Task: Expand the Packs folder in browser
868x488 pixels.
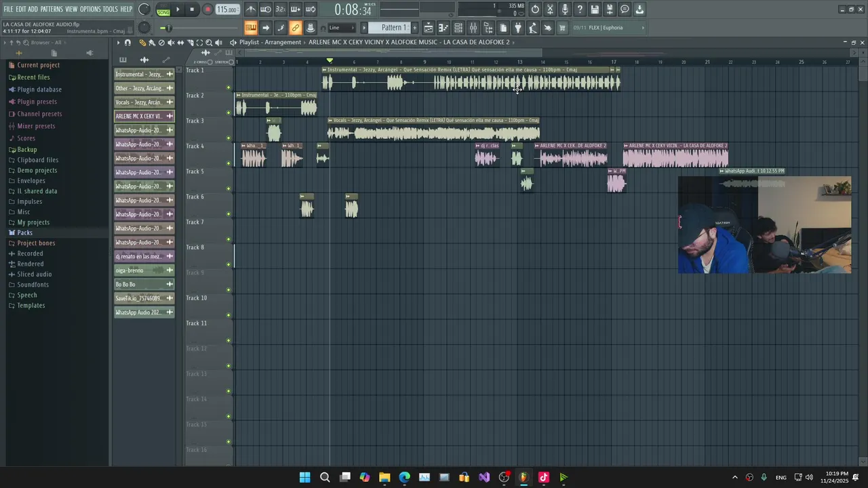Action: pos(24,232)
